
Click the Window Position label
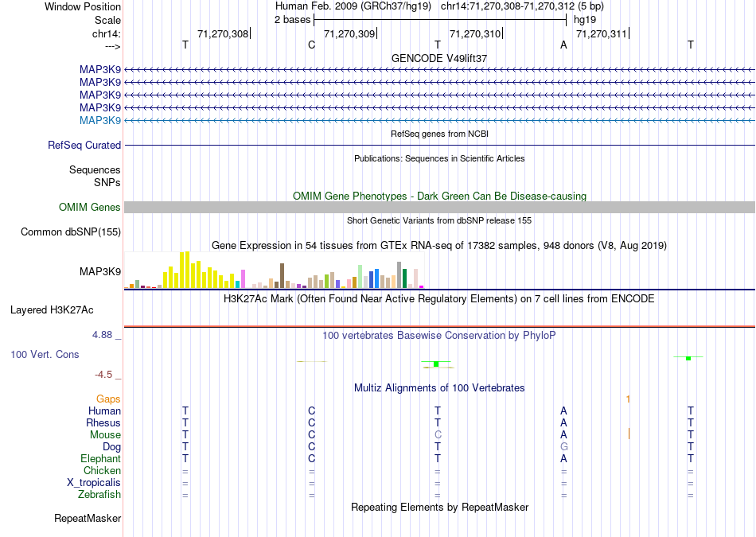tap(83, 6)
